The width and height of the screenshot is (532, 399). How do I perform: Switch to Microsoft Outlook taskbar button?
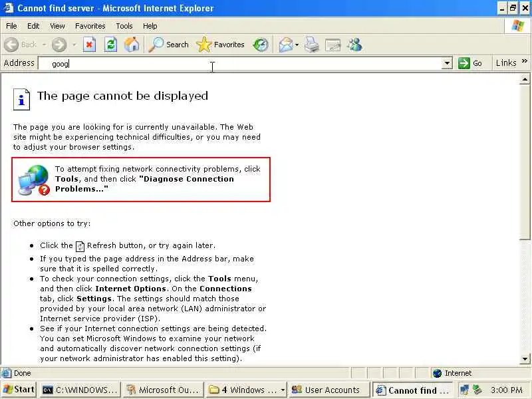[x=163, y=390]
